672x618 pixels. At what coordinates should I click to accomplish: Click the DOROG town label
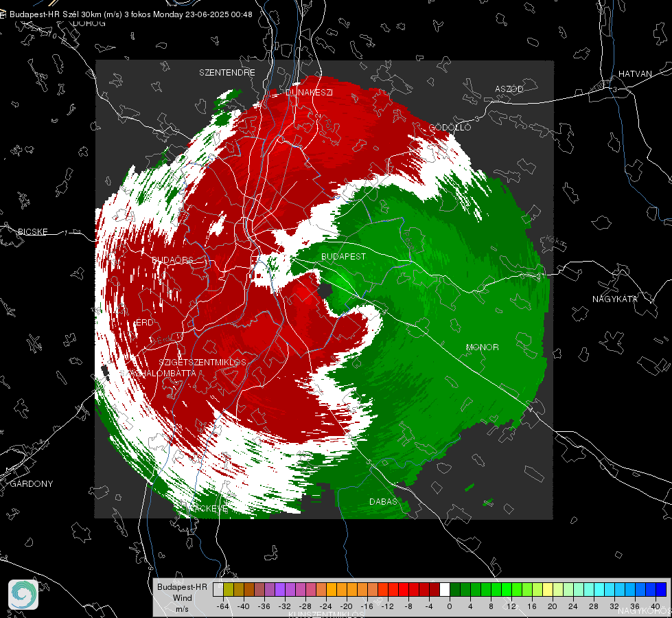(89, 23)
